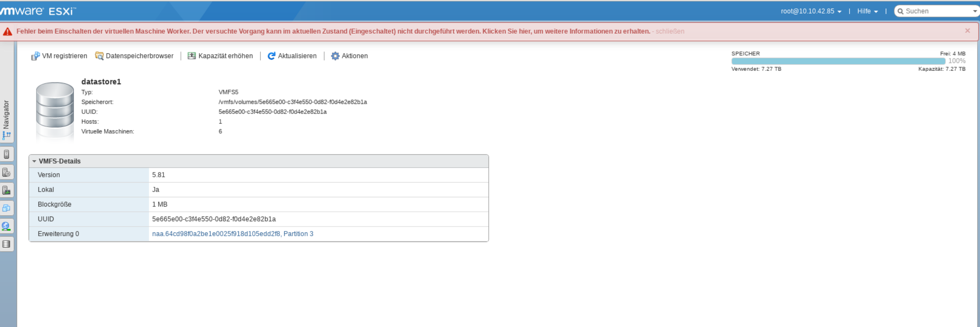This screenshot has width=980, height=327.
Task: Select the host manage icon with gear
Action: (7, 172)
